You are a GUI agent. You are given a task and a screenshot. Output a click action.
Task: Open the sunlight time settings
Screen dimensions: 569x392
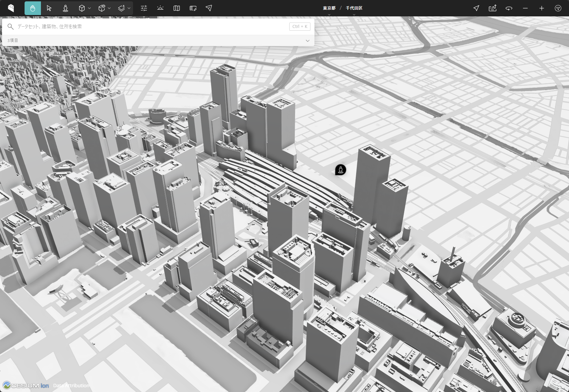[160, 8]
